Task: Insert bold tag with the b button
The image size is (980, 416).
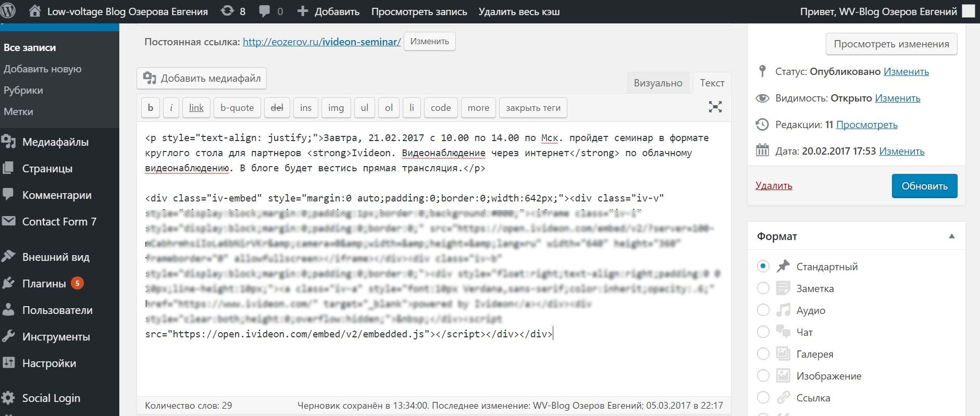Action: click(x=151, y=107)
